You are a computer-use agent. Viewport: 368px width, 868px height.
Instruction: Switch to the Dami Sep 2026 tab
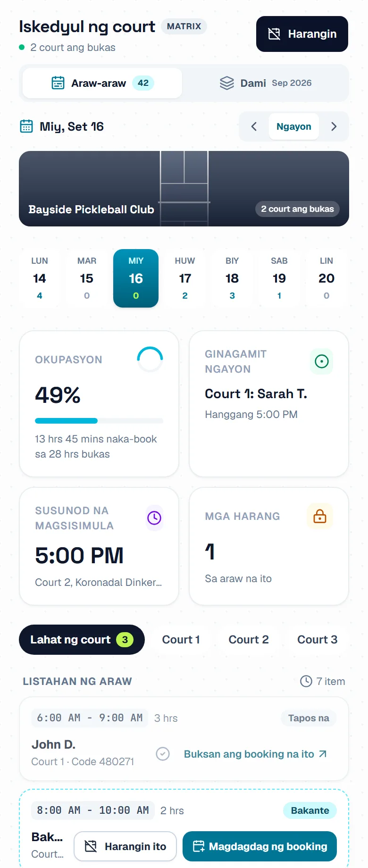(x=266, y=83)
